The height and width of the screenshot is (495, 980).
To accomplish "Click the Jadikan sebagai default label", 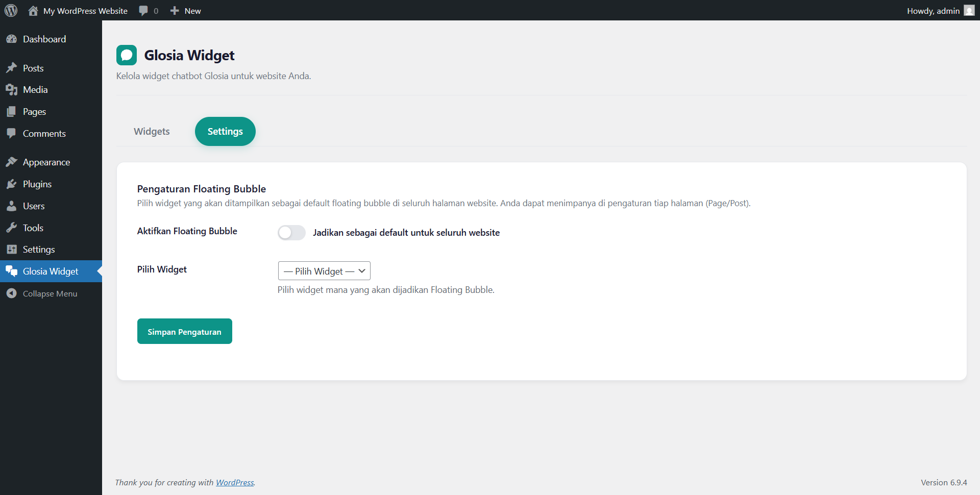I will [x=406, y=233].
